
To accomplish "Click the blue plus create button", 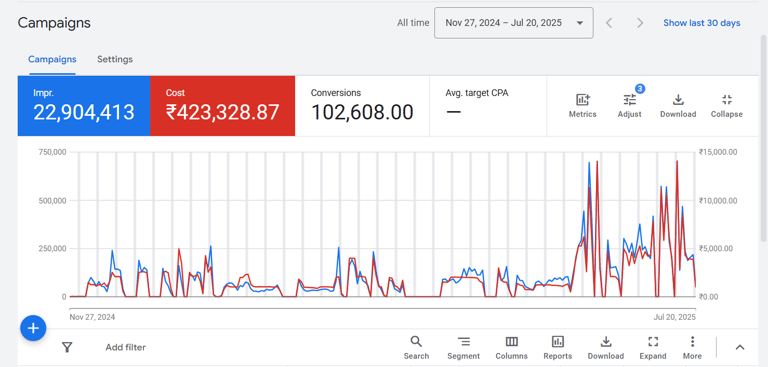I will [x=33, y=328].
